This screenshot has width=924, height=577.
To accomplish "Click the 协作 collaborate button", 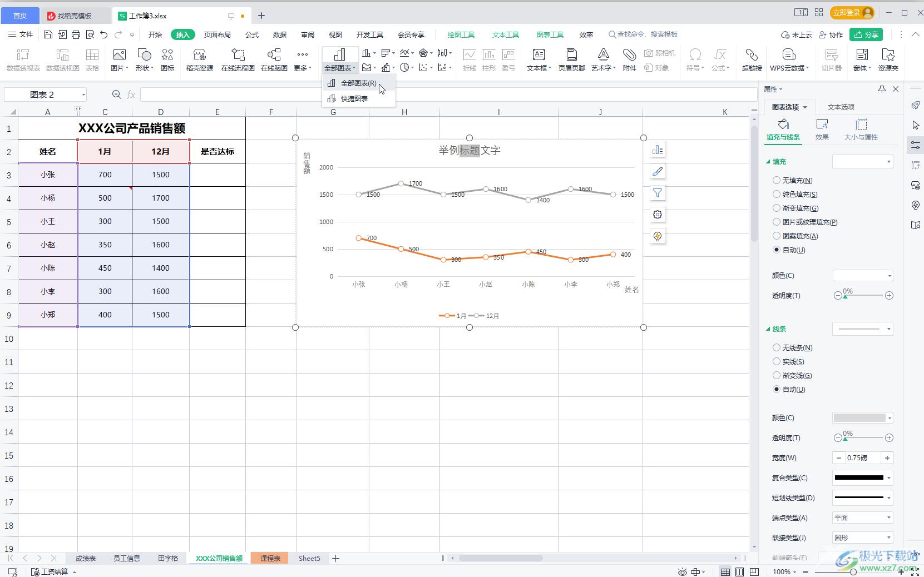I will click(831, 34).
